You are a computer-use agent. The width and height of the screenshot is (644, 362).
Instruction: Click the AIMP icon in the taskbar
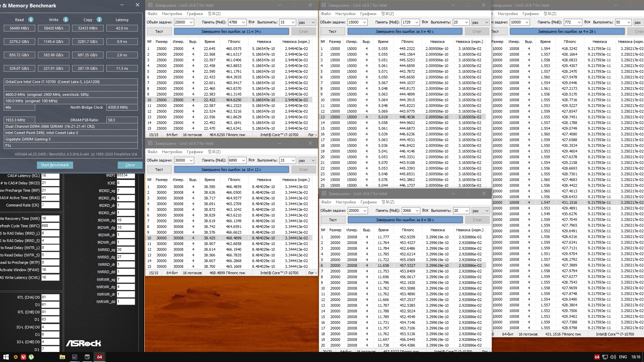(x=15, y=357)
